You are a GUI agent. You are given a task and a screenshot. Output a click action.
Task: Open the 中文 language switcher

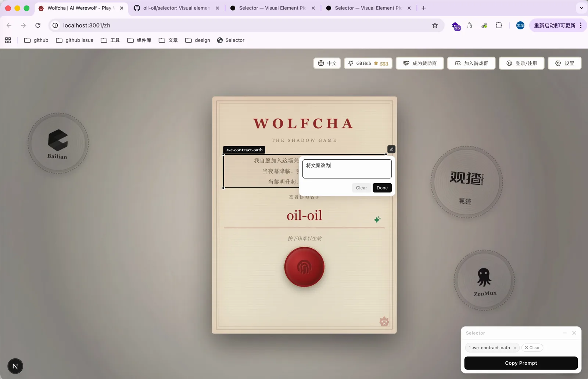tap(327, 63)
